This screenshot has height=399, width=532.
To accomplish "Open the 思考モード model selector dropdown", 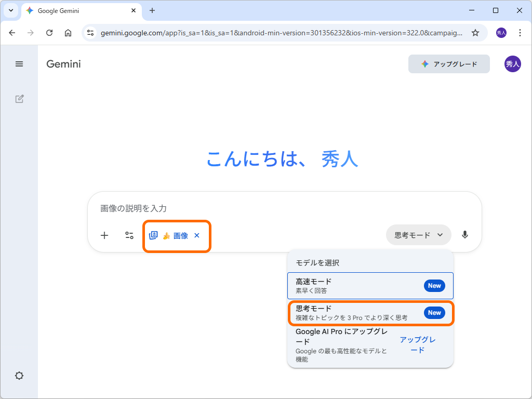I will [x=418, y=235].
